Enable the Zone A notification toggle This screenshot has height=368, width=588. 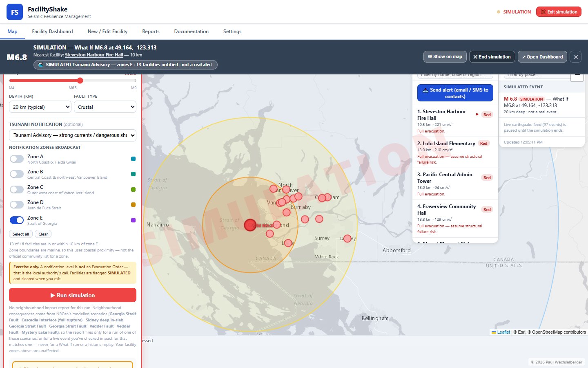point(17,159)
